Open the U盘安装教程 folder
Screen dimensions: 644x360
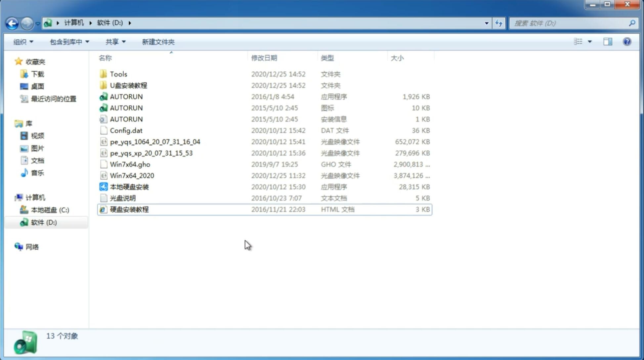click(x=129, y=85)
